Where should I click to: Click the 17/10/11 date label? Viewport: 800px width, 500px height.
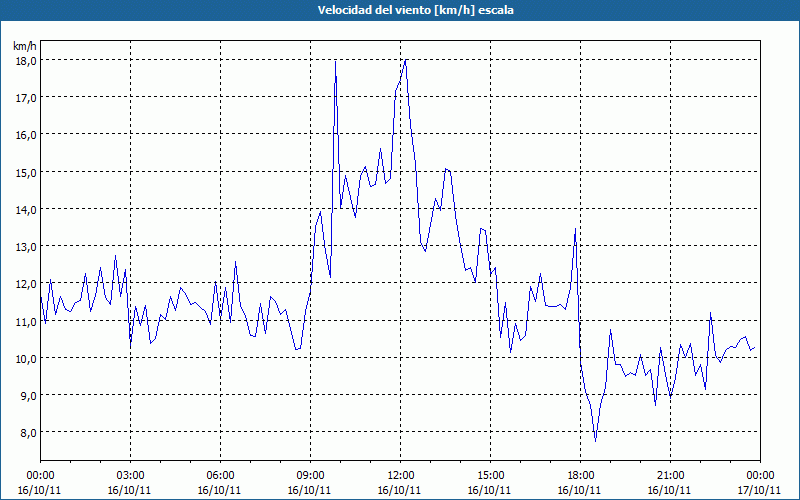point(760,490)
